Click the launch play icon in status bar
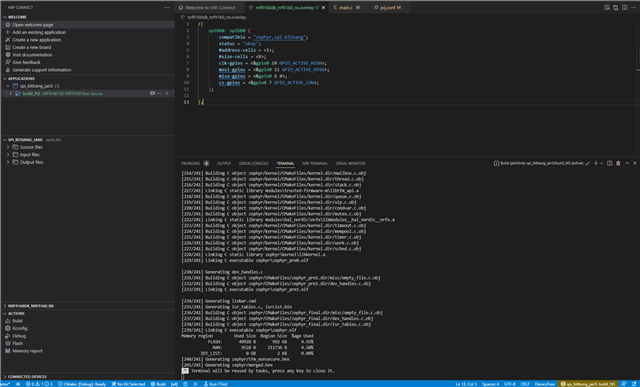This screenshot has height=387, width=640. pyautogui.click(x=195, y=384)
